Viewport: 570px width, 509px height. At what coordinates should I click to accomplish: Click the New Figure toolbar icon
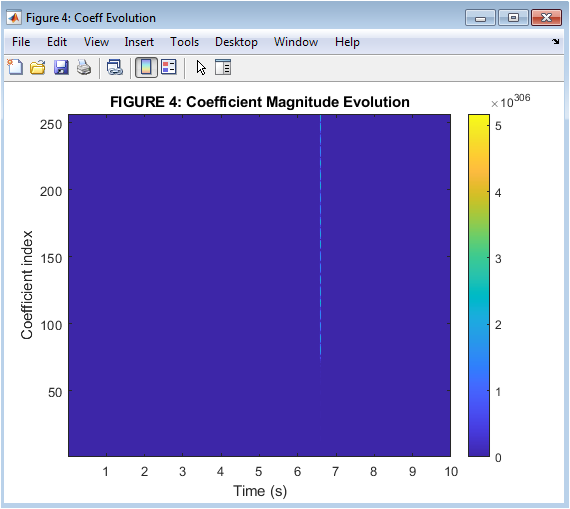tap(15, 67)
